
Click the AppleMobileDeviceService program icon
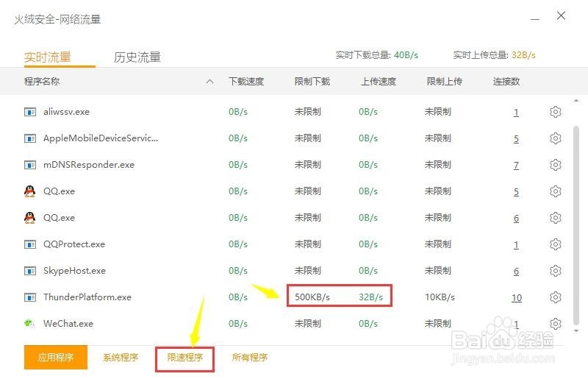pos(30,138)
